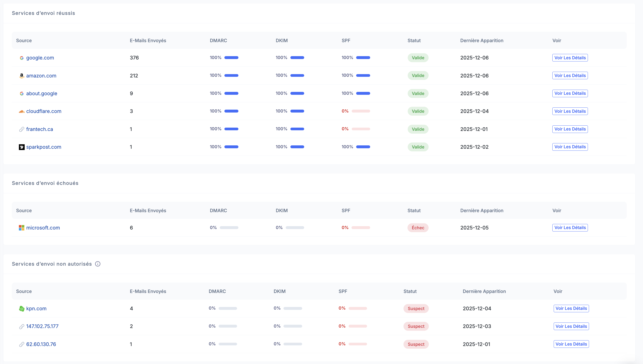The height and width of the screenshot is (364, 643).
Task: Click Voir Les Détails for kpn.com
Action: tap(571, 309)
